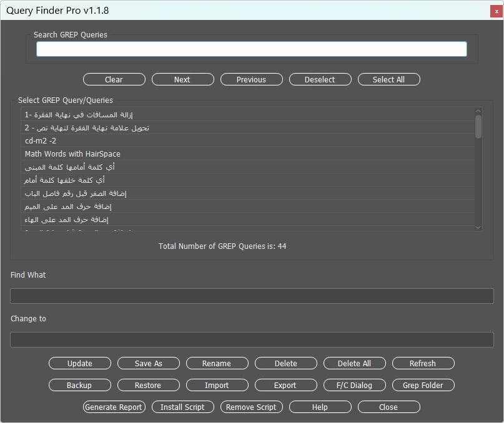Viewport: 504px width, 423px height.
Task: Click Update to save query changes
Action: 79,363
